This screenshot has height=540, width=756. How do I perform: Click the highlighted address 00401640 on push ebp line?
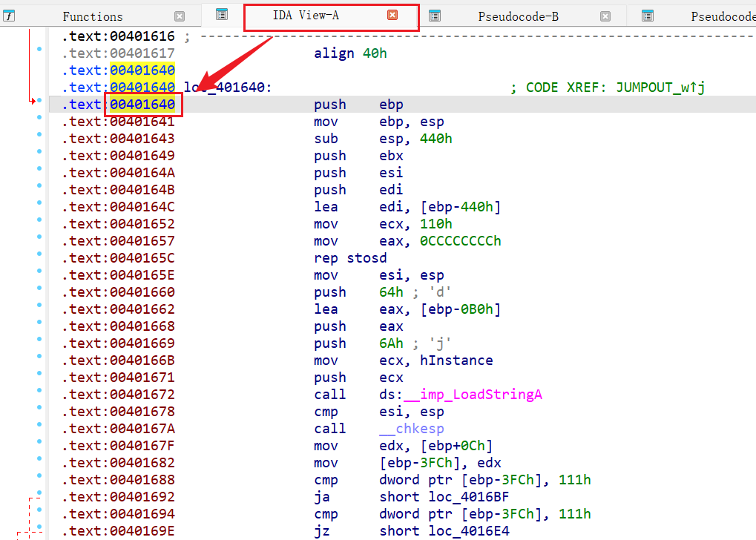pos(142,105)
